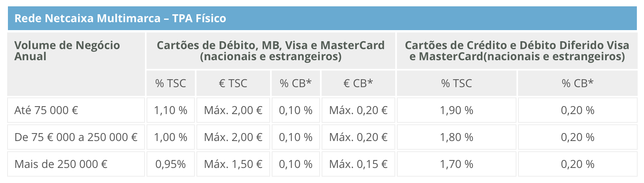
Task: Select the Até 75 000 € row label
Action: coord(46,110)
